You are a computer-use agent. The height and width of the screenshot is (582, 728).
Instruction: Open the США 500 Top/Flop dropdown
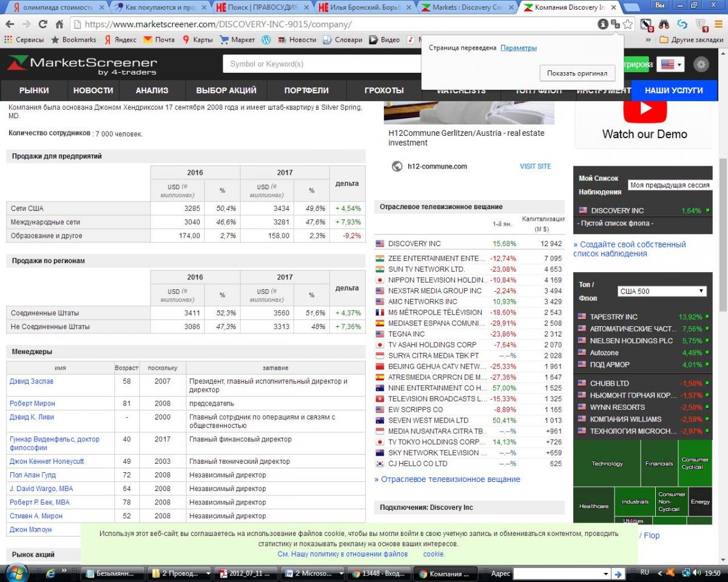662,292
